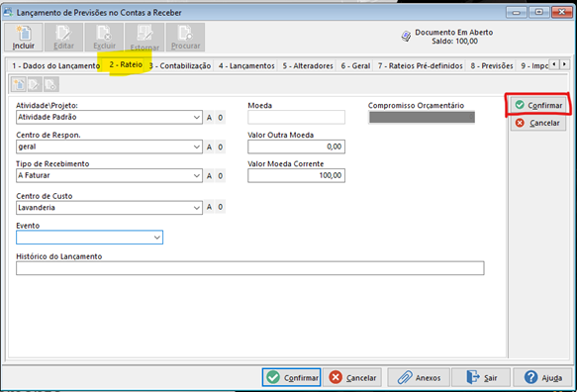
Task: Click the small delete-rateio icon in sub-toolbar
Action: pos(50,85)
